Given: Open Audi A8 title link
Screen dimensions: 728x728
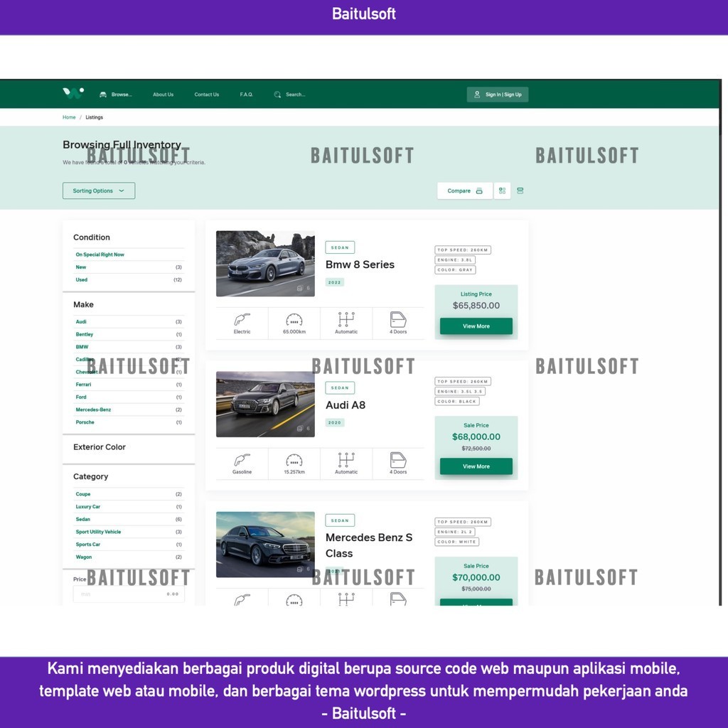Looking at the screenshot, I should point(346,405).
